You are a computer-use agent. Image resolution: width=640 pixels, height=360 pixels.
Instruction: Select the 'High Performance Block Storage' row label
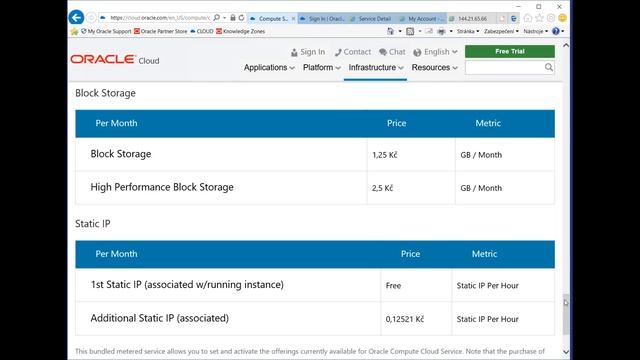(162, 187)
